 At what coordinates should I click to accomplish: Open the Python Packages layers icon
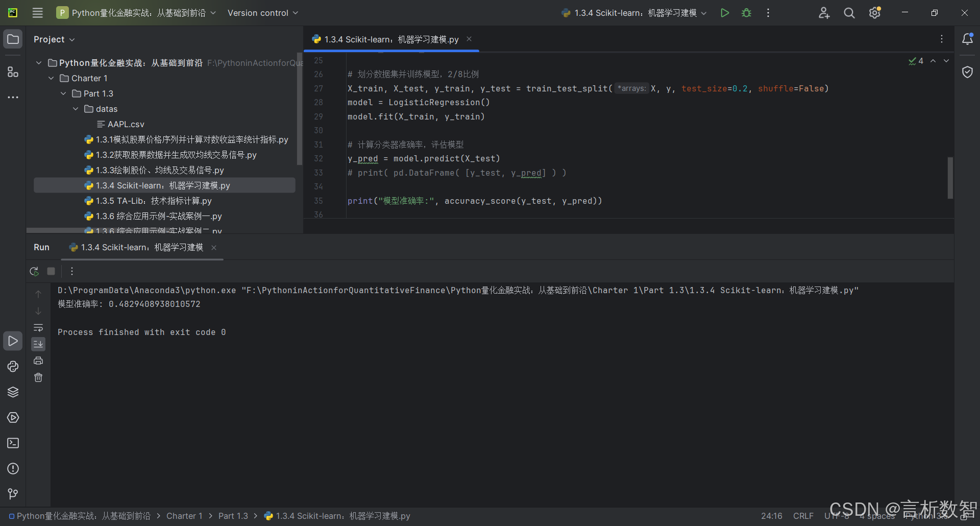point(13,392)
